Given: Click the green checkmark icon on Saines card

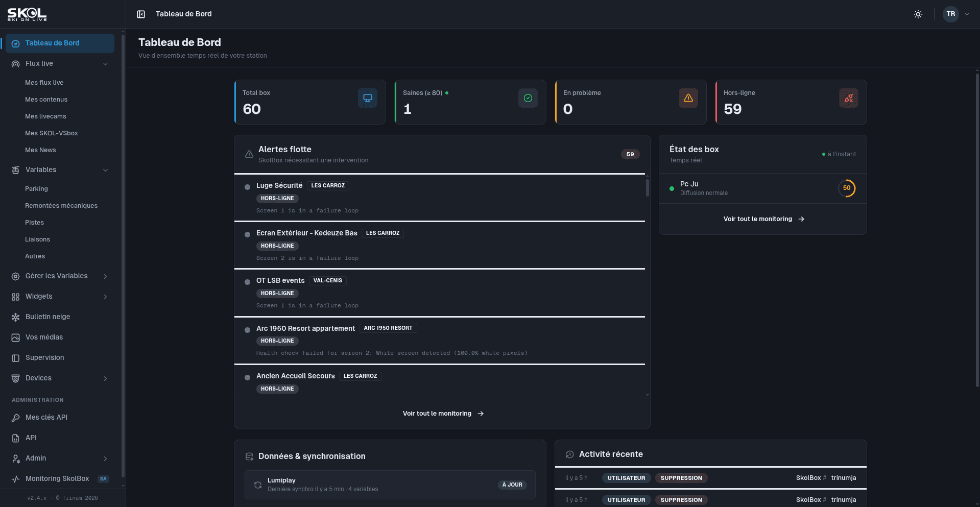Looking at the screenshot, I should [528, 98].
